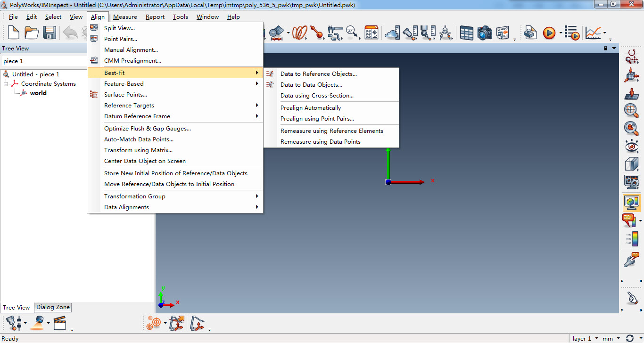
Task: Click the orange coil scan icon
Action: coord(300,33)
